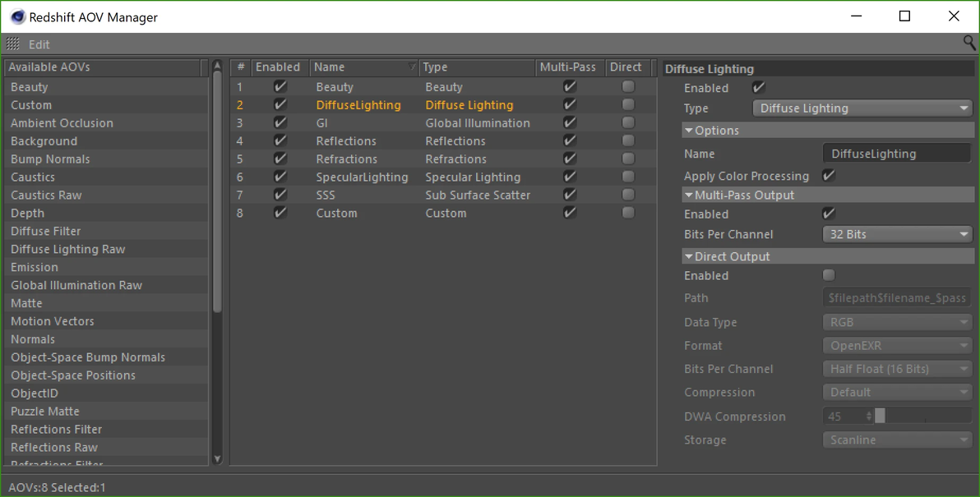Viewport: 980px width, 497px height.
Task: Click the DWA Compression slider handle
Action: click(x=880, y=416)
